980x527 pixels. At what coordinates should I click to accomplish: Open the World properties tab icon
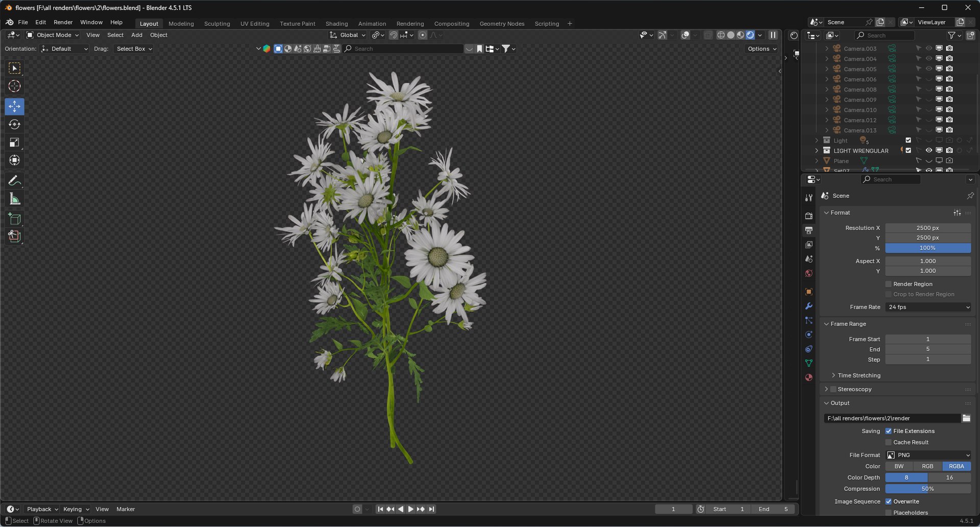(x=808, y=273)
